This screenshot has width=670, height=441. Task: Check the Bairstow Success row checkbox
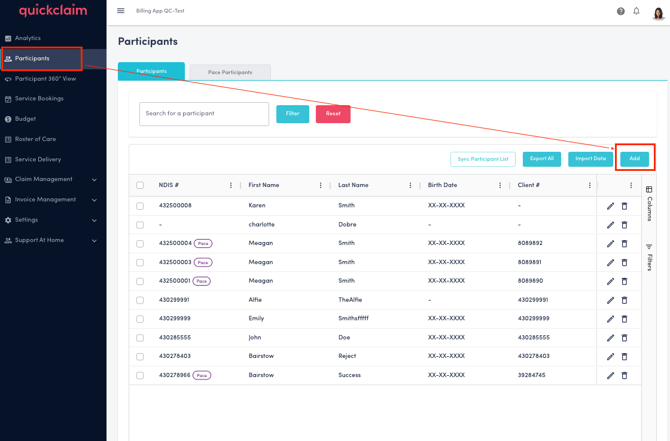coord(140,376)
